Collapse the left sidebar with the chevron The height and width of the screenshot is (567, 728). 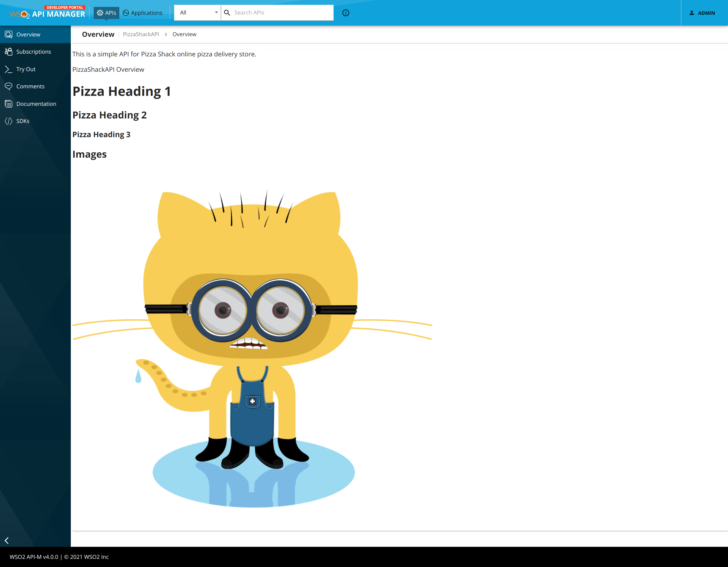7,541
